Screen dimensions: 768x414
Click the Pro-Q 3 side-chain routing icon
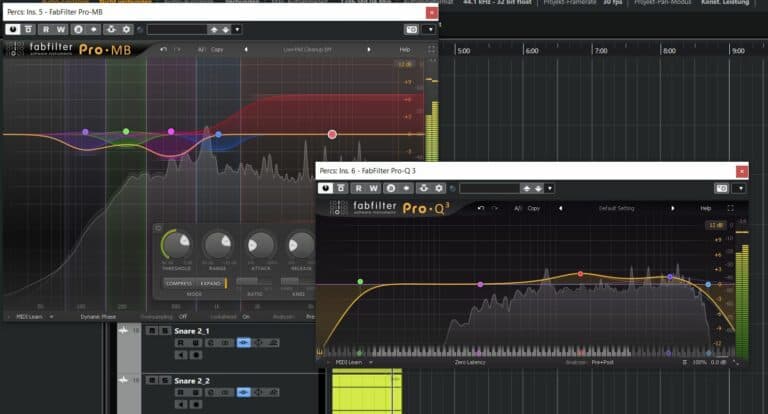click(x=424, y=188)
